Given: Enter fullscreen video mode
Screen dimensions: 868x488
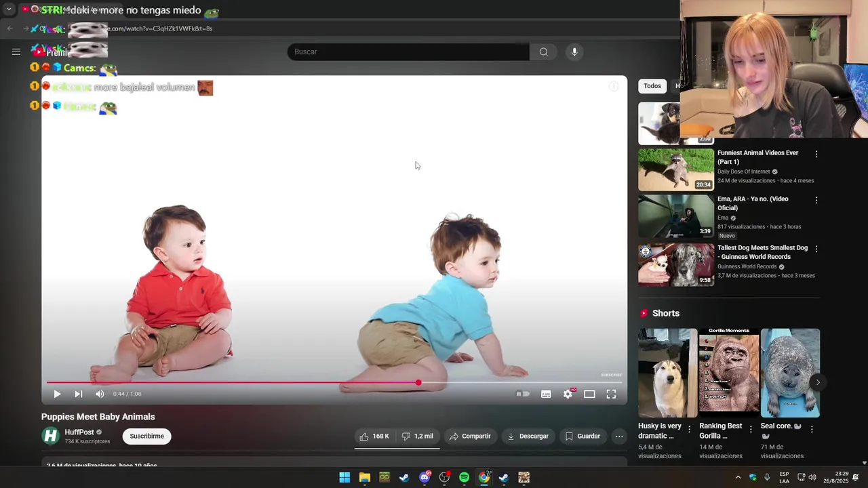Looking at the screenshot, I should click(611, 394).
